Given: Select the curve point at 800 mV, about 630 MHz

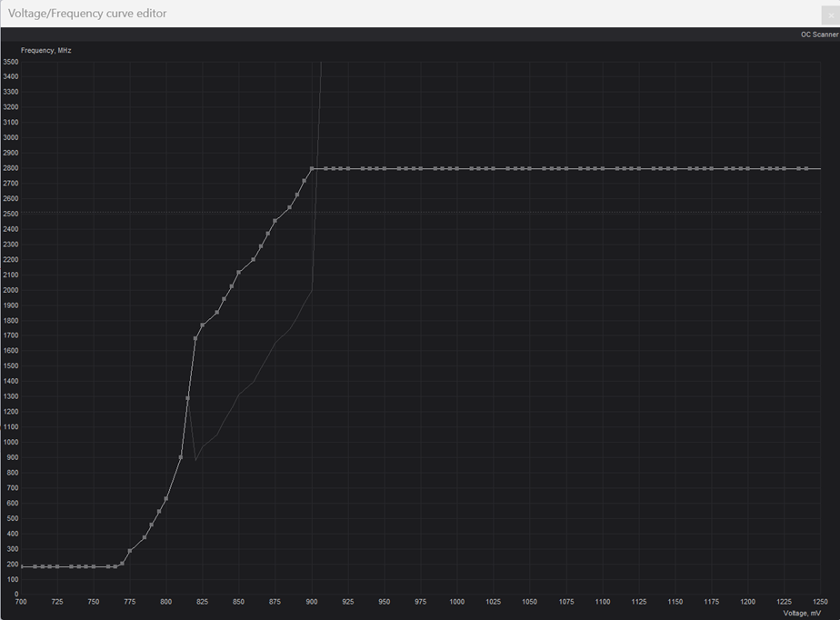Looking at the screenshot, I should [x=166, y=498].
